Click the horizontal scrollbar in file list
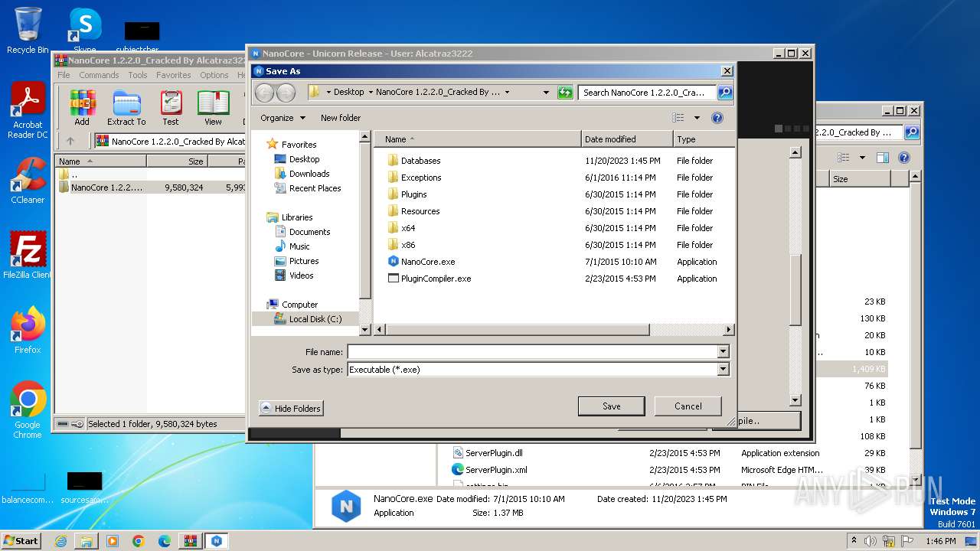Image resolution: width=980 pixels, height=551 pixels. (517, 330)
